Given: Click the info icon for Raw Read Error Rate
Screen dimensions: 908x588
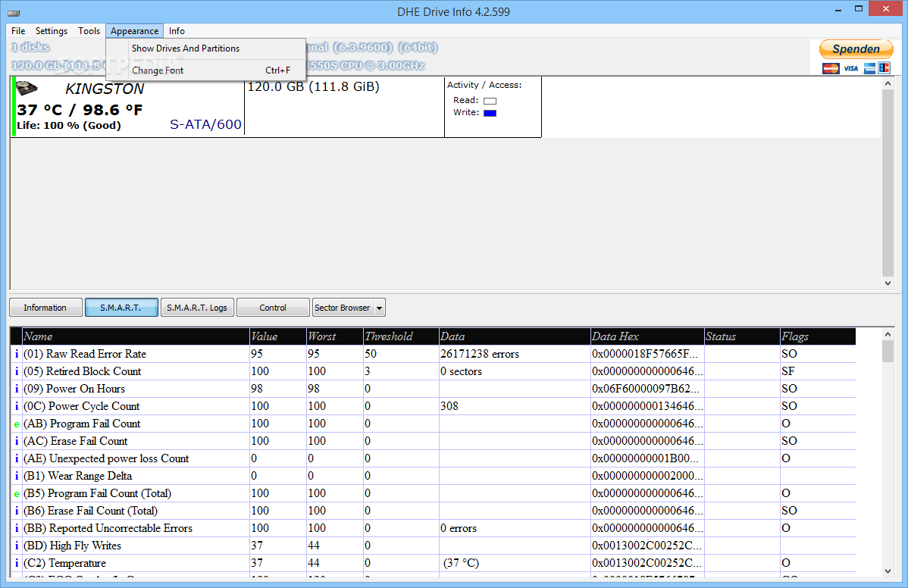Looking at the screenshot, I should coord(16,354).
